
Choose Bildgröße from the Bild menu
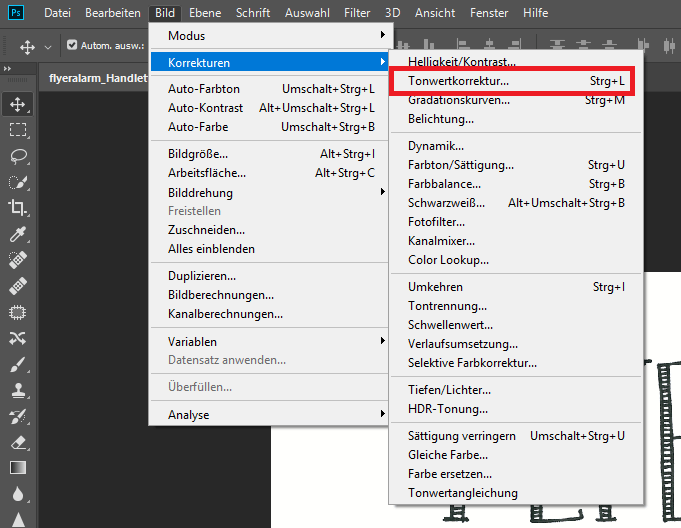coord(198,154)
